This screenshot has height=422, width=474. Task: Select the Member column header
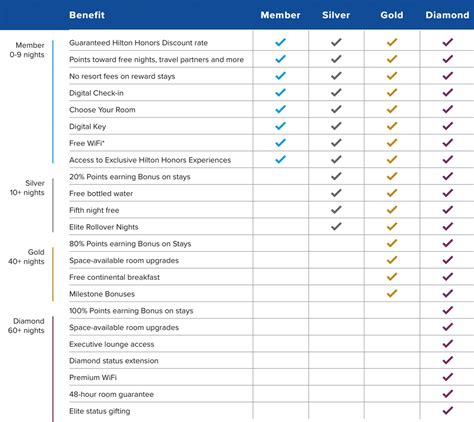280,15
